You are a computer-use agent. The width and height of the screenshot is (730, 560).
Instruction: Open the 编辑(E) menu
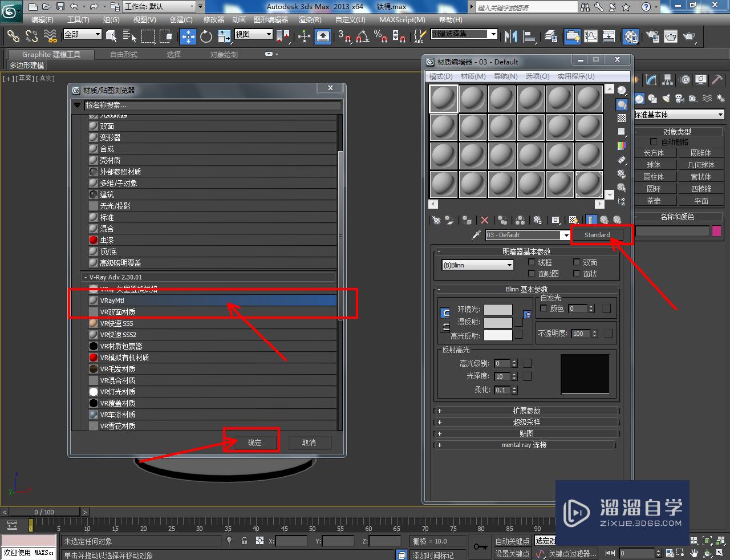pos(42,19)
